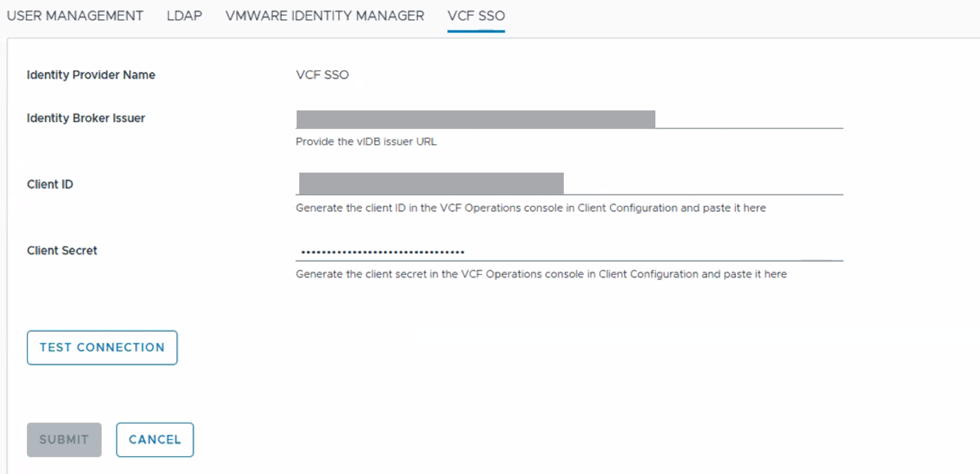
Task: Click the client ID generation help text
Action: coord(531,208)
